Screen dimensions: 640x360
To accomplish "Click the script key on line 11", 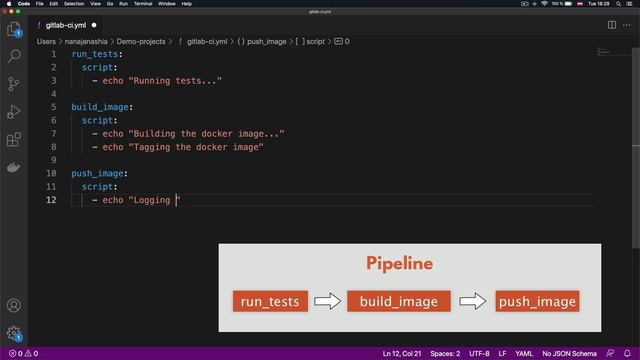I will pyautogui.click(x=97, y=187).
